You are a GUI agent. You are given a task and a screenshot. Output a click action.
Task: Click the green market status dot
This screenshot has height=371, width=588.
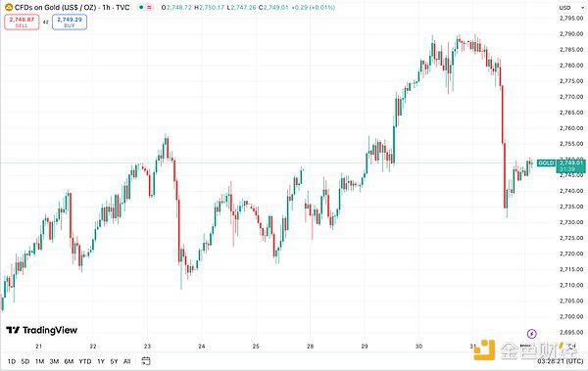click(x=141, y=7)
